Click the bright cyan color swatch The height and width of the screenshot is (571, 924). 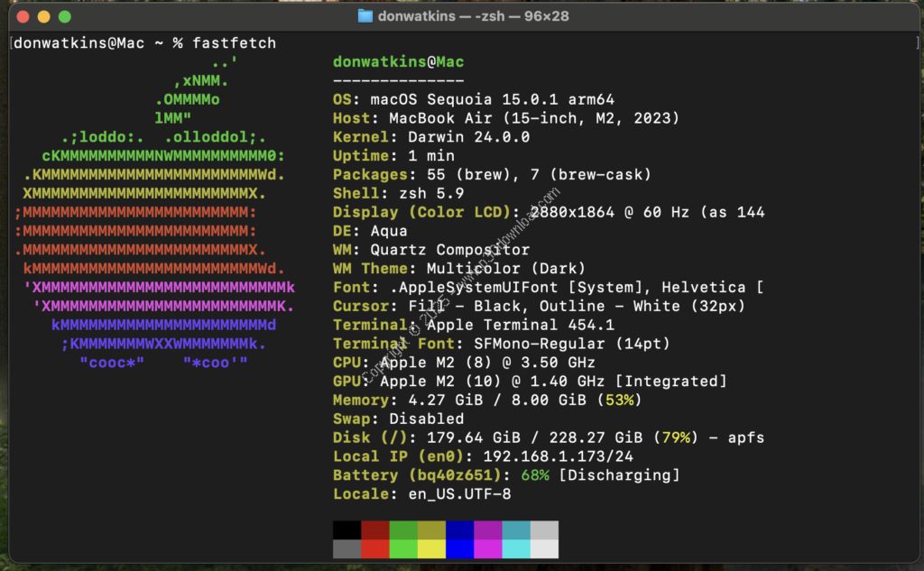tap(516, 548)
